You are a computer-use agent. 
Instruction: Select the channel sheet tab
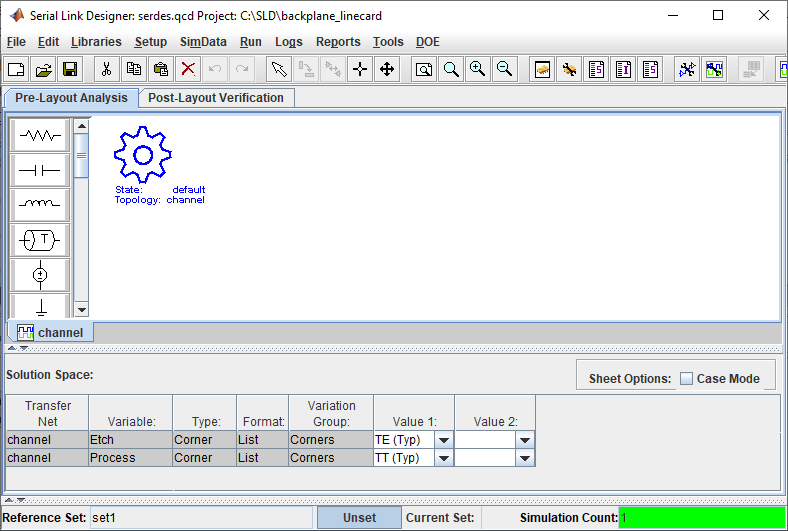[x=50, y=333]
